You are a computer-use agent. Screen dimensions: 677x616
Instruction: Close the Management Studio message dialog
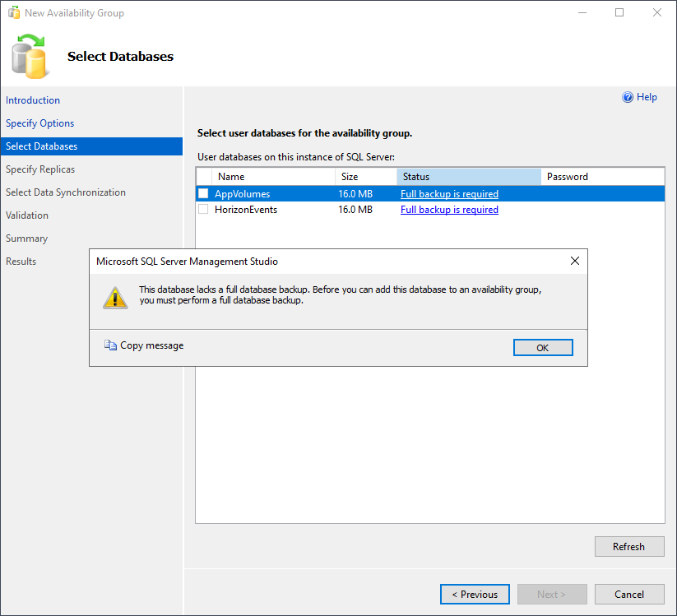tap(575, 261)
